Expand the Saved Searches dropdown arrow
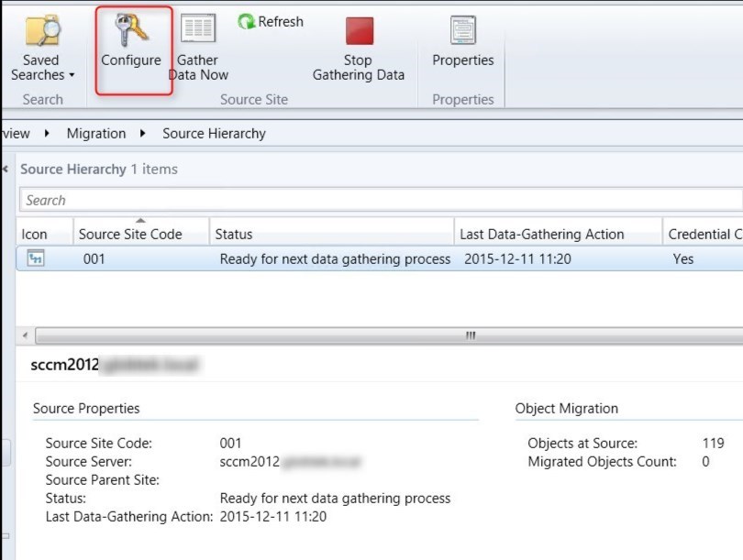The width and height of the screenshot is (743, 560). point(72,76)
